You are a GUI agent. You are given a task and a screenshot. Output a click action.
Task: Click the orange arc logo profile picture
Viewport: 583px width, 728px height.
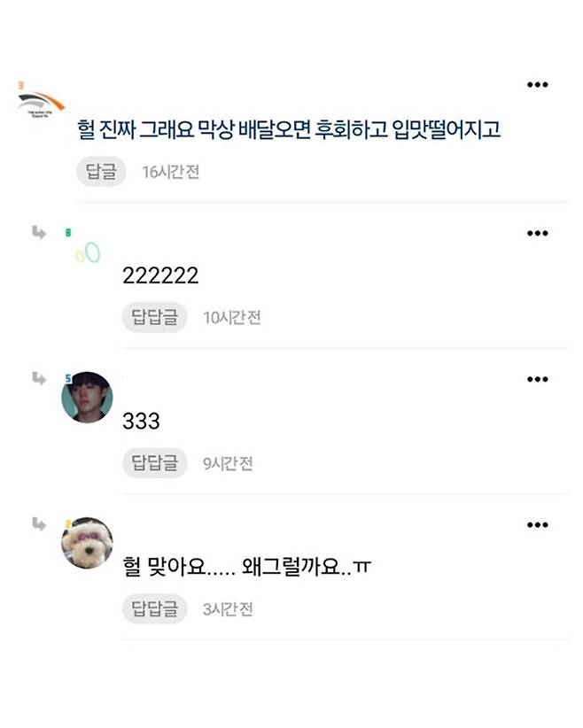[41, 104]
